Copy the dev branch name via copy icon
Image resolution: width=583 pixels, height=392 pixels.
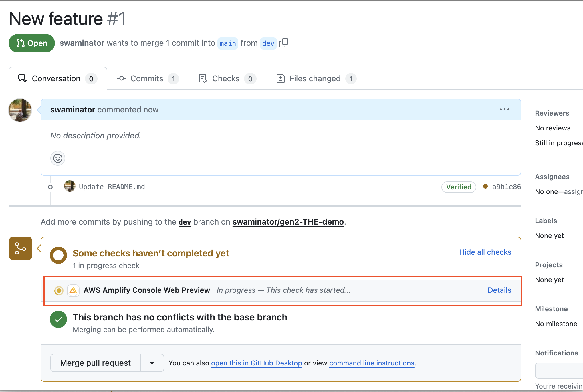click(284, 43)
